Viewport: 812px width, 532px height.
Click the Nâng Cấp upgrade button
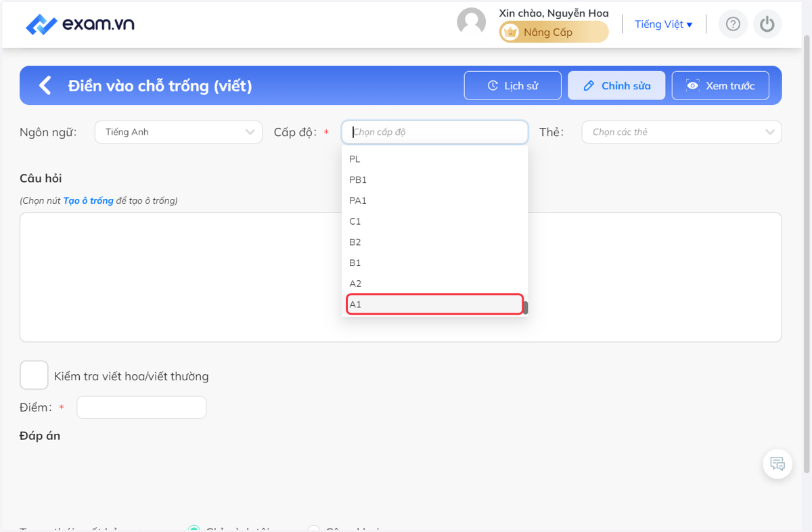(x=554, y=32)
